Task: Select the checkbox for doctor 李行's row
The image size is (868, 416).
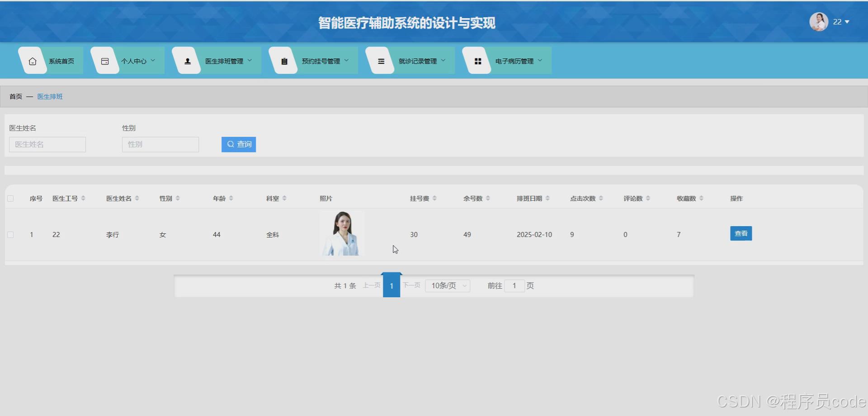Action: [11, 235]
